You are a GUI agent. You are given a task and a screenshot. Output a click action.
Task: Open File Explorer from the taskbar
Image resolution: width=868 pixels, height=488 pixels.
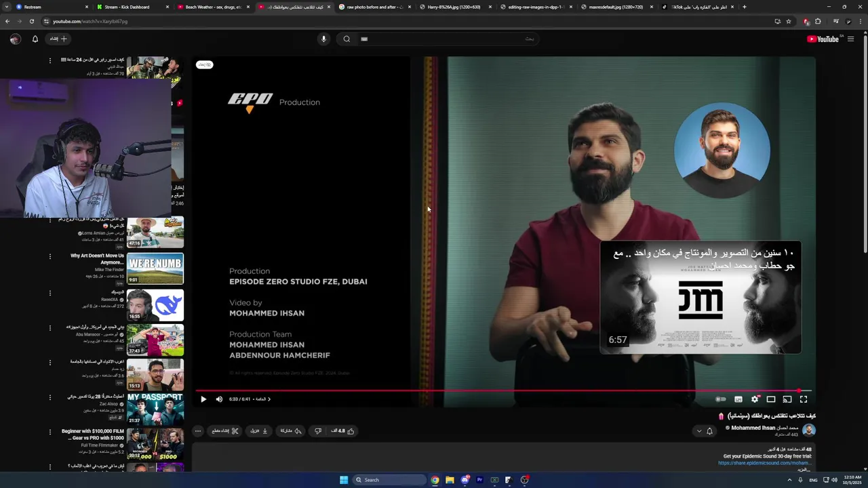click(x=450, y=480)
